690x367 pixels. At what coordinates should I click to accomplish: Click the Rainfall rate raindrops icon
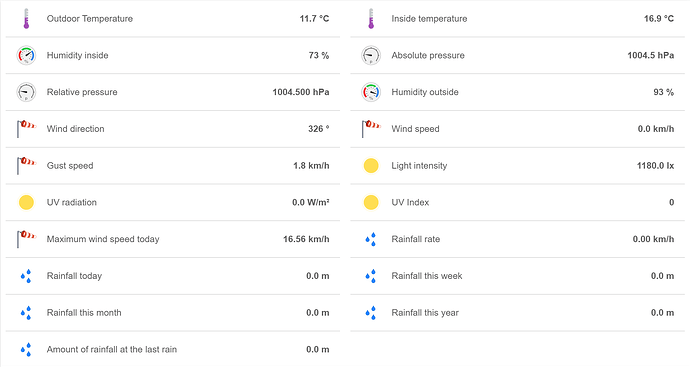(x=371, y=239)
